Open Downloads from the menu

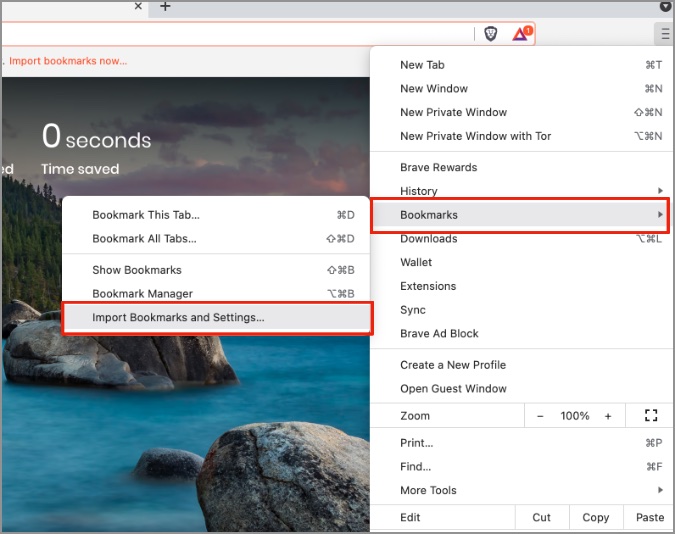pyautogui.click(x=522, y=239)
